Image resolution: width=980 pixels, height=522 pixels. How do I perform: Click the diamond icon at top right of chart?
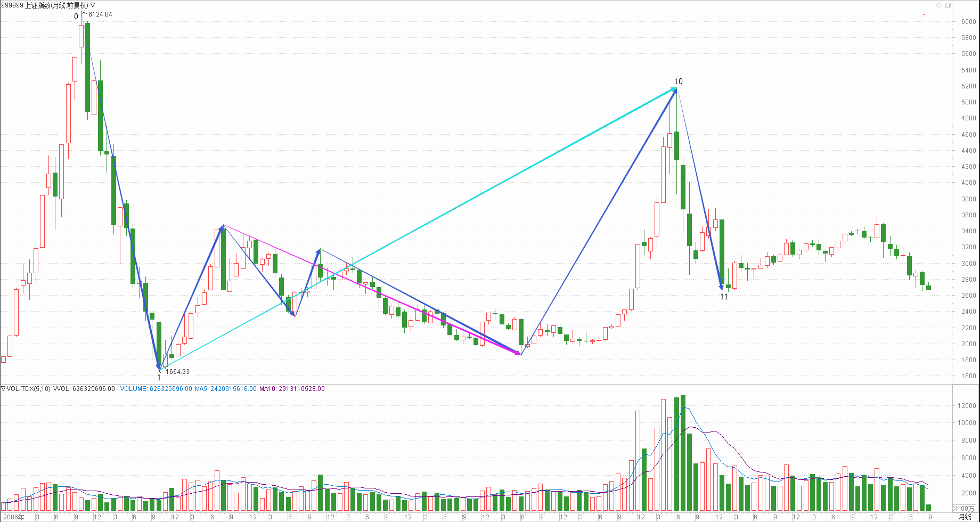coord(939,5)
